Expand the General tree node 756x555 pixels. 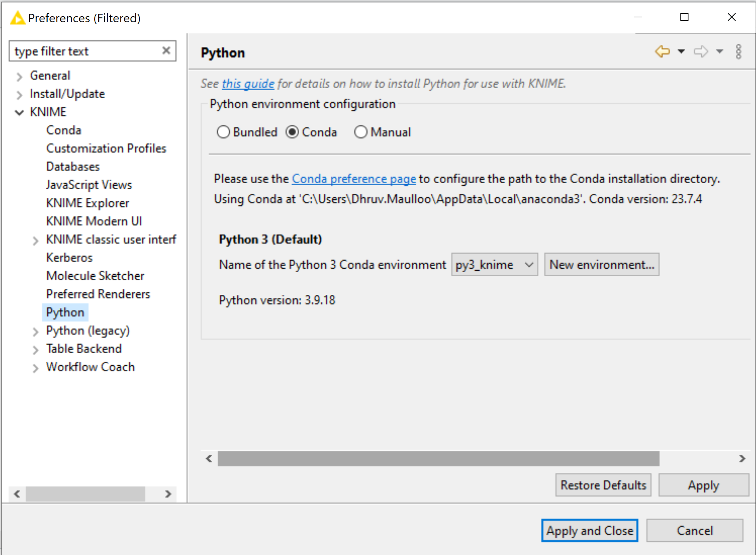click(19, 76)
